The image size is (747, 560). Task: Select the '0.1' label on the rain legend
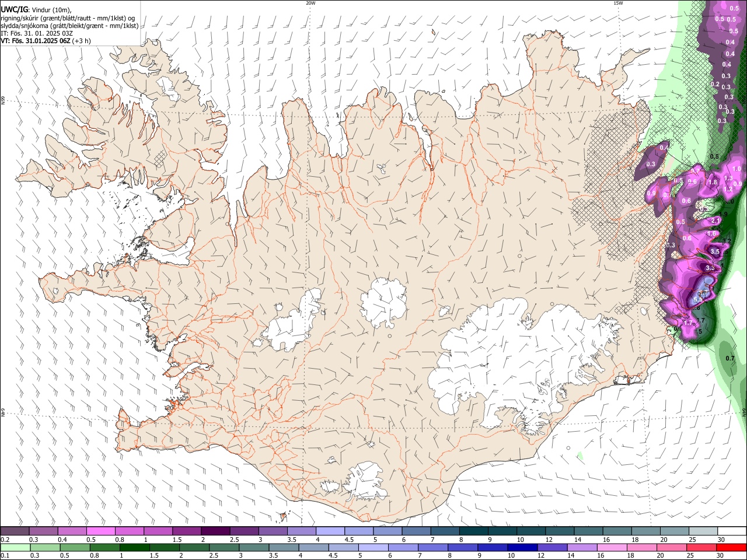click(5, 555)
